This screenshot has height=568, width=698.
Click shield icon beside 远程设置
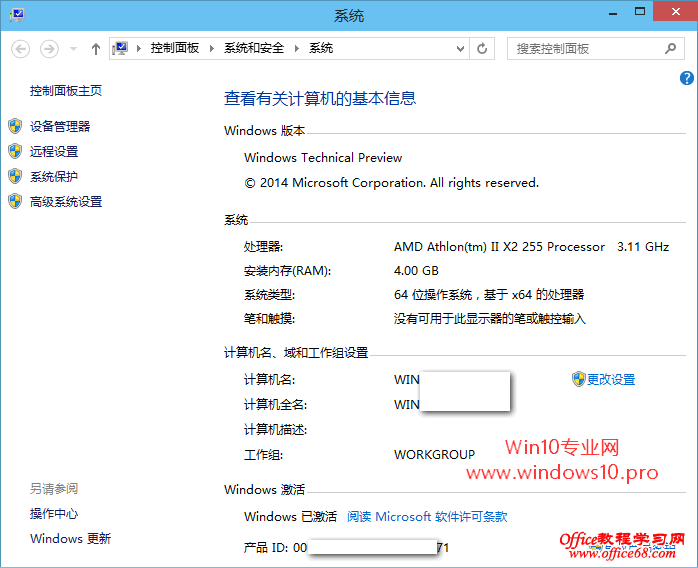pos(15,151)
